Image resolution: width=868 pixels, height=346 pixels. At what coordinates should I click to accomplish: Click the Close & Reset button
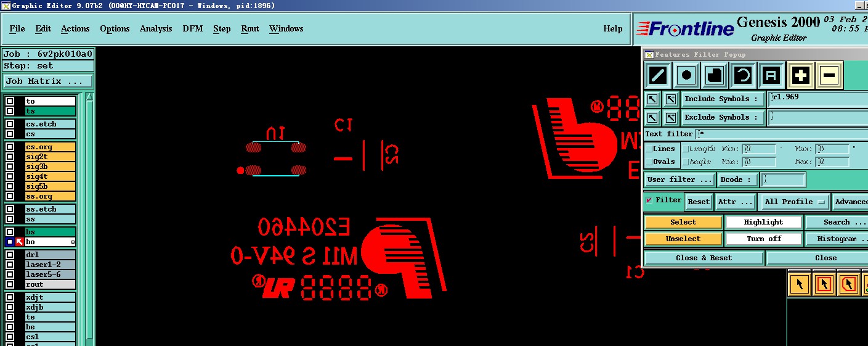click(704, 258)
